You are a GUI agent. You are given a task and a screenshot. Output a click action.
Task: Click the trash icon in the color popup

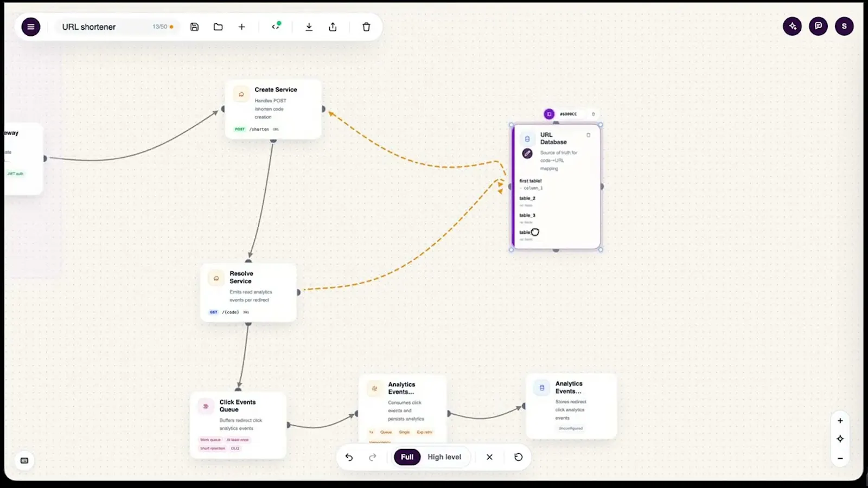(x=593, y=114)
